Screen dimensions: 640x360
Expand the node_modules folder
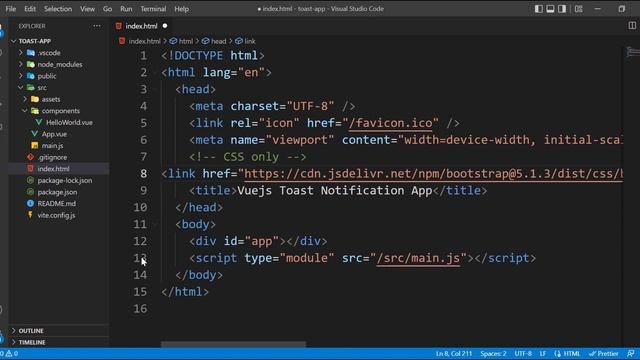point(60,64)
